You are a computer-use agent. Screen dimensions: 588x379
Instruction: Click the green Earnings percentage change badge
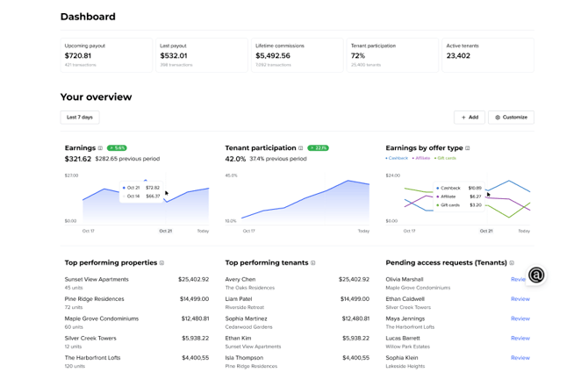117,148
